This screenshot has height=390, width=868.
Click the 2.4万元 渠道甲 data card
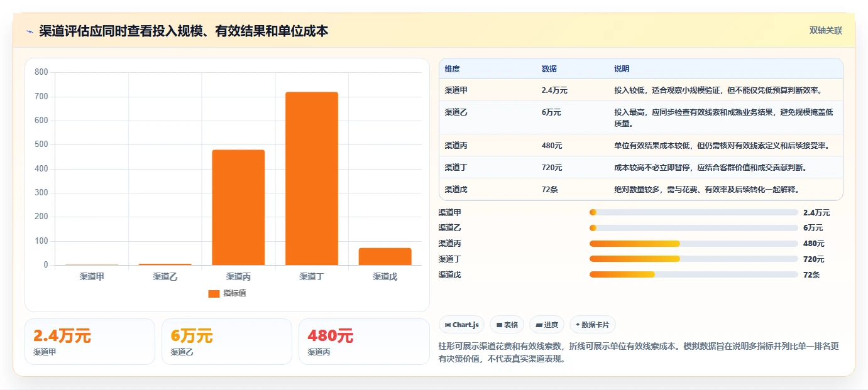pos(90,342)
